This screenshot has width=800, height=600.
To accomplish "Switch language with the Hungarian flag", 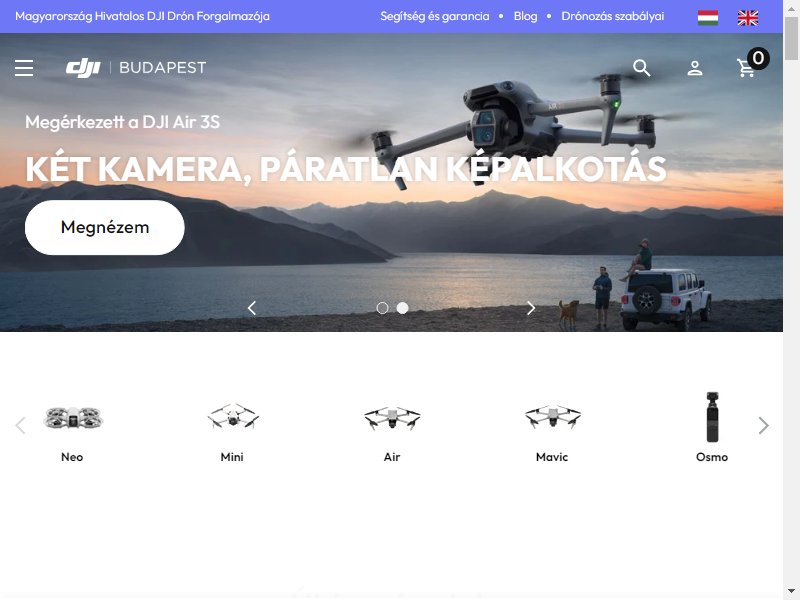I will [708, 17].
